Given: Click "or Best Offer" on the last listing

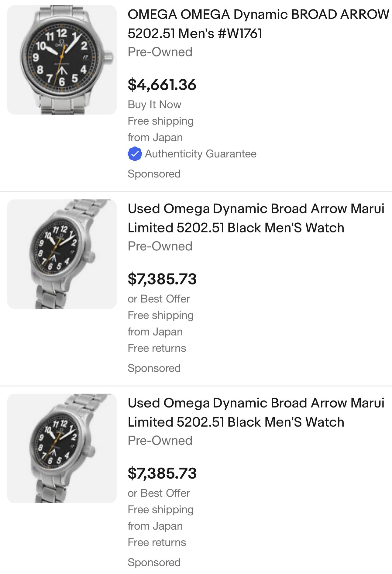Looking at the screenshot, I should point(159,493).
